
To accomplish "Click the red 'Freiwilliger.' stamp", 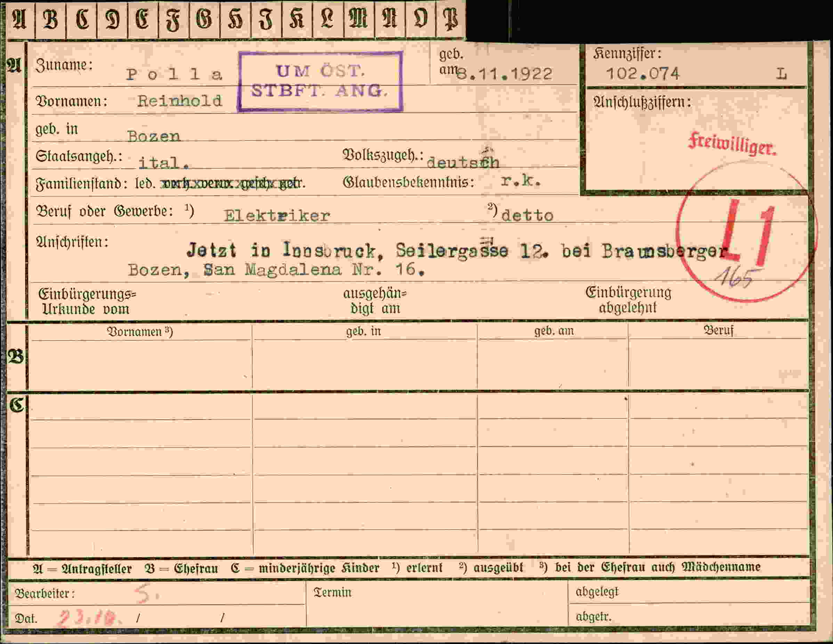I will pos(732,145).
